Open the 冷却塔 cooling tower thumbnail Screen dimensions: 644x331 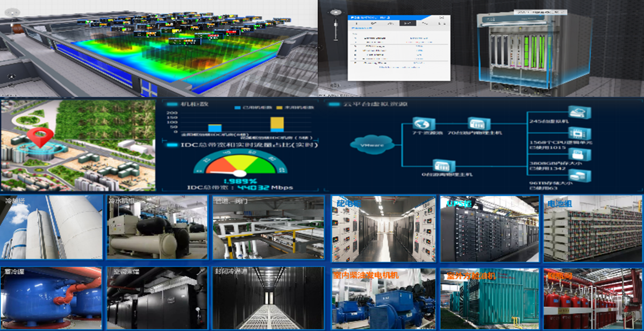click(52, 228)
